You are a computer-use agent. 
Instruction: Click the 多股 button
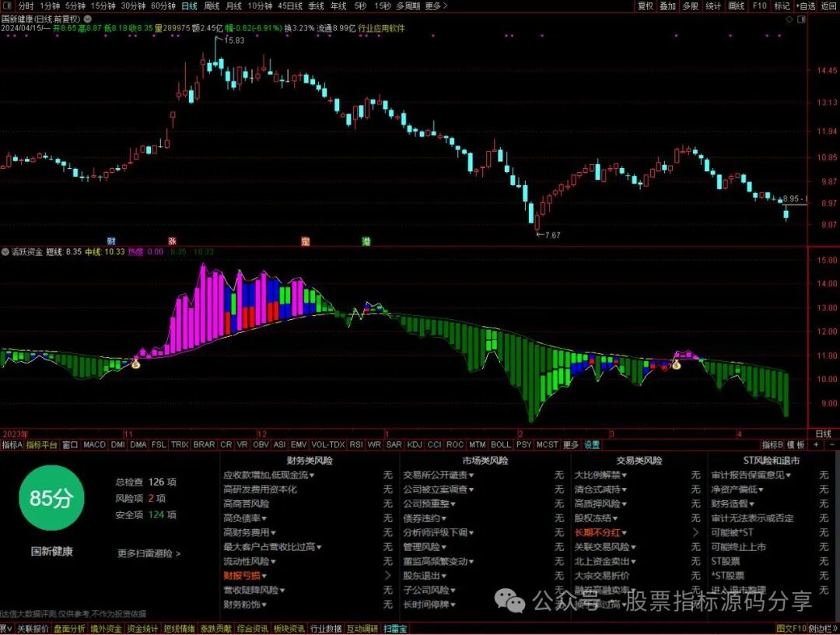click(690, 6)
